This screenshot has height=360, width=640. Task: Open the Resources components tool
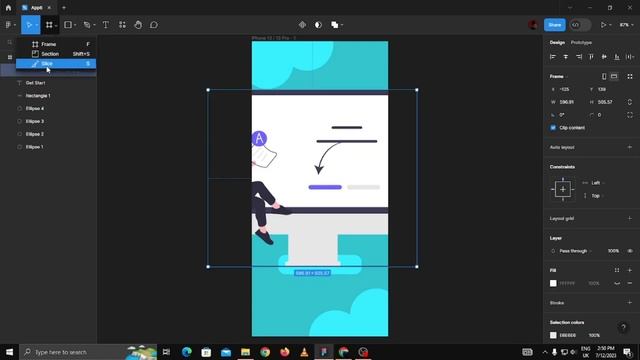point(122,25)
